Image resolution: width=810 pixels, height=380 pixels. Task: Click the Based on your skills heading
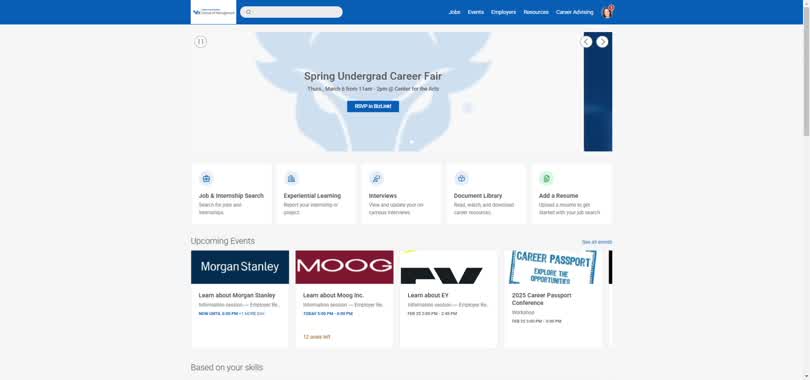tap(227, 367)
